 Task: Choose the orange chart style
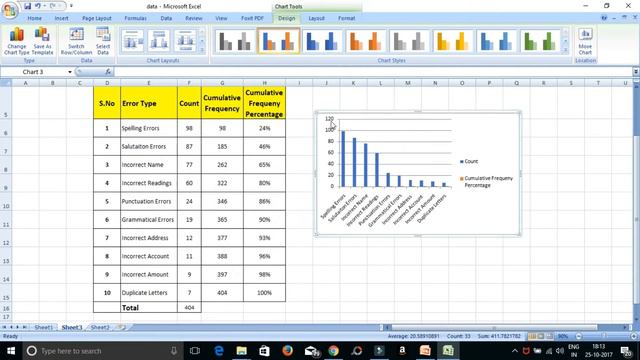pos(366,41)
